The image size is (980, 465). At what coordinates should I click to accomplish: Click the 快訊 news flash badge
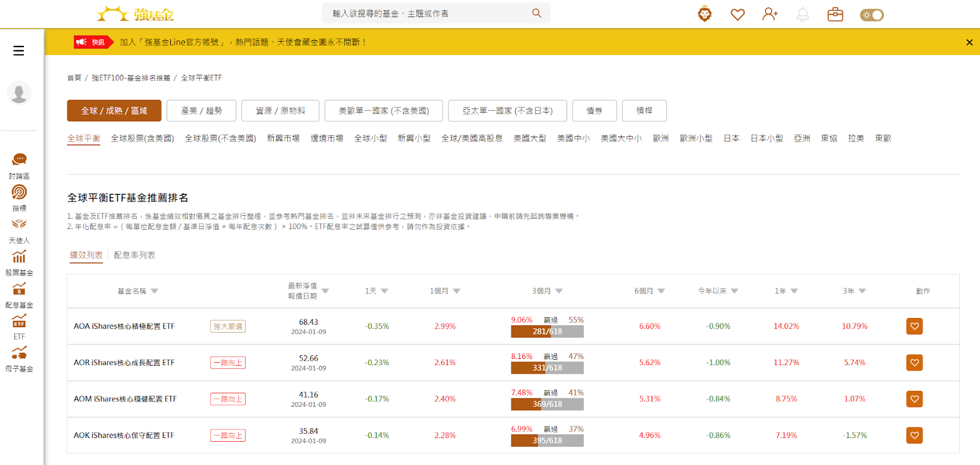point(94,42)
